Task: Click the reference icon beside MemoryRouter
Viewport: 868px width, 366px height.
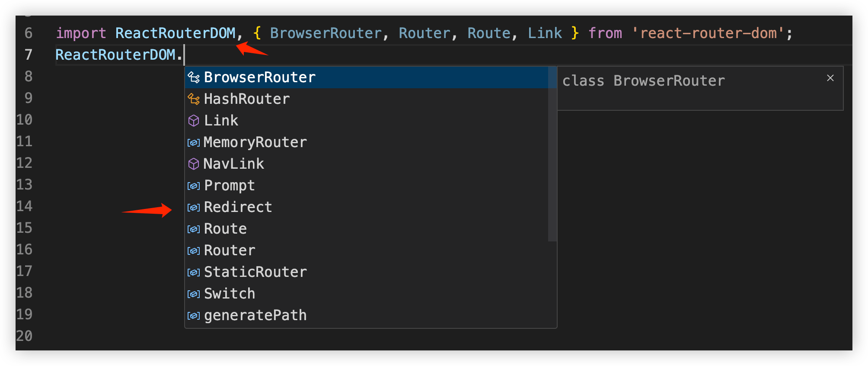Action: pos(193,142)
